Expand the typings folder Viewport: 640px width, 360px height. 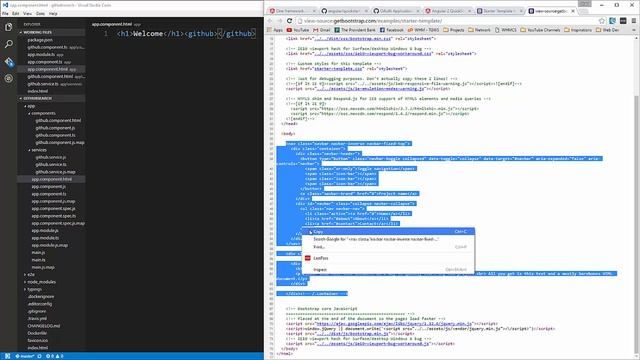point(33,289)
